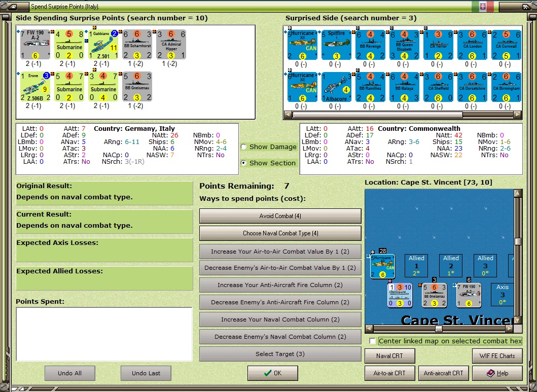Screen dimensions: 537x392
Task: Open the Air-to-air CRT chart
Action: click(390, 373)
